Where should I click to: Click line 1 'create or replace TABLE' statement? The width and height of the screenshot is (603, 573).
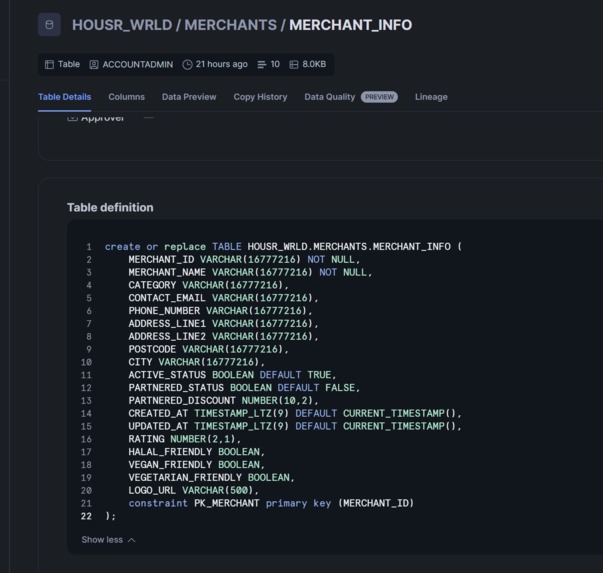click(283, 247)
